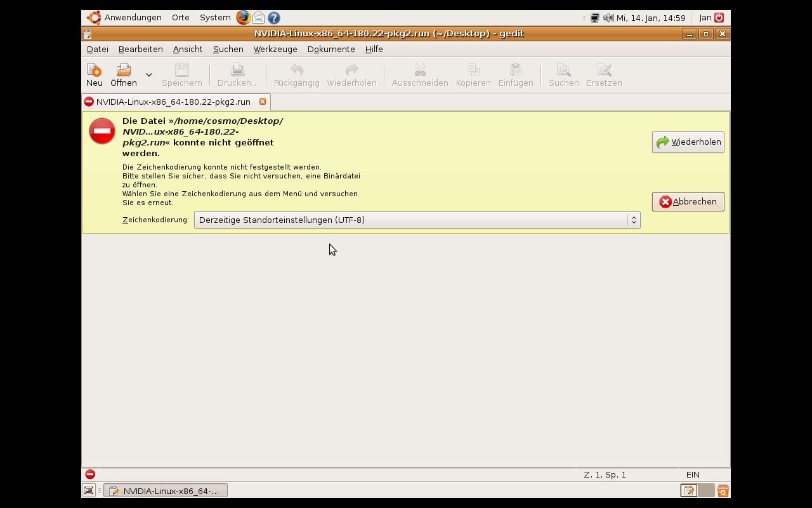Click the show desktop icon at bottom left
The image size is (812, 508).
tap(89, 490)
